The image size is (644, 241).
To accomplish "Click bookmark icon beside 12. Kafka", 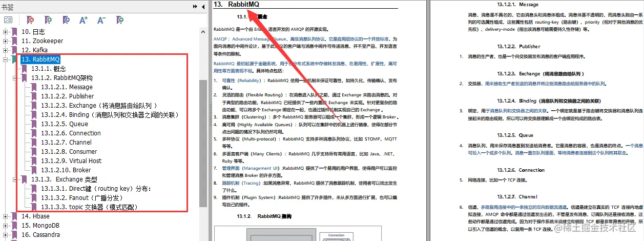I will pyautogui.click(x=15, y=50).
